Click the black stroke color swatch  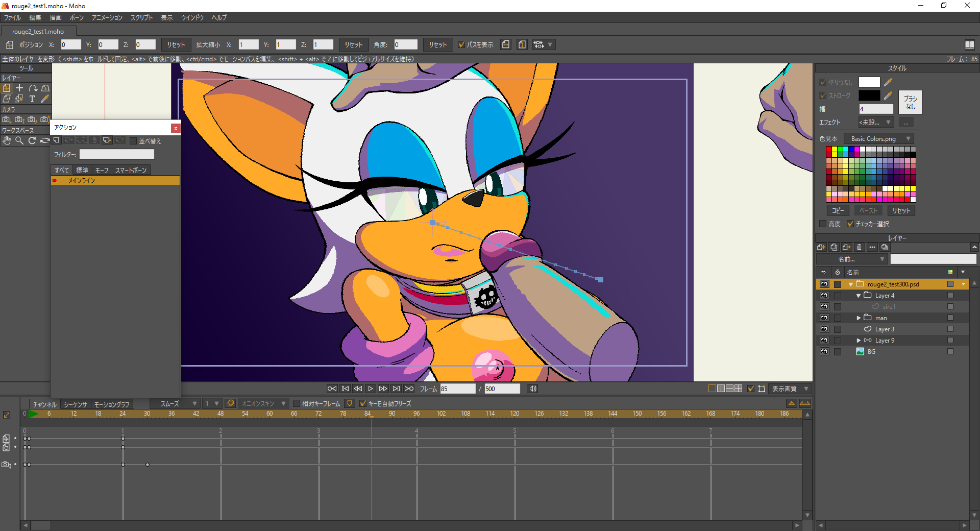point(869,95)
